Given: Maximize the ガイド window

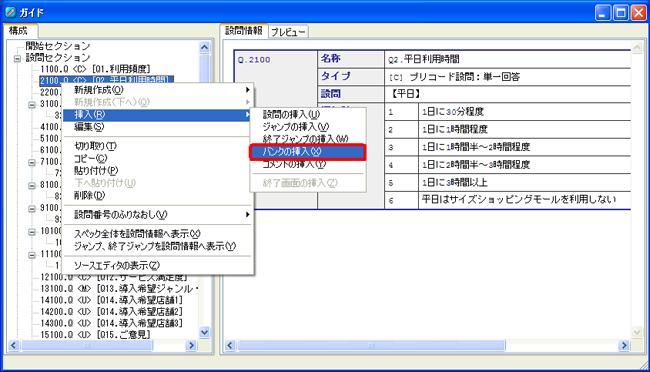Looking at the screenshot, I should coord(621,13).
